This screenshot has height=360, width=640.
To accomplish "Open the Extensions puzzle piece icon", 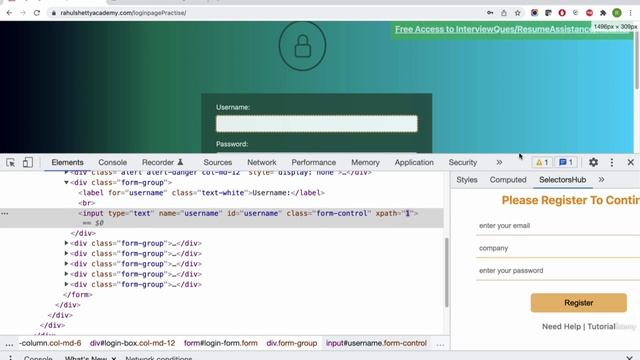I will tap(603, 13).
